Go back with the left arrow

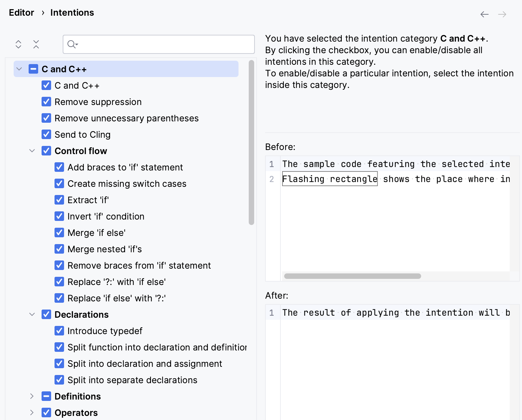point(484,14)
